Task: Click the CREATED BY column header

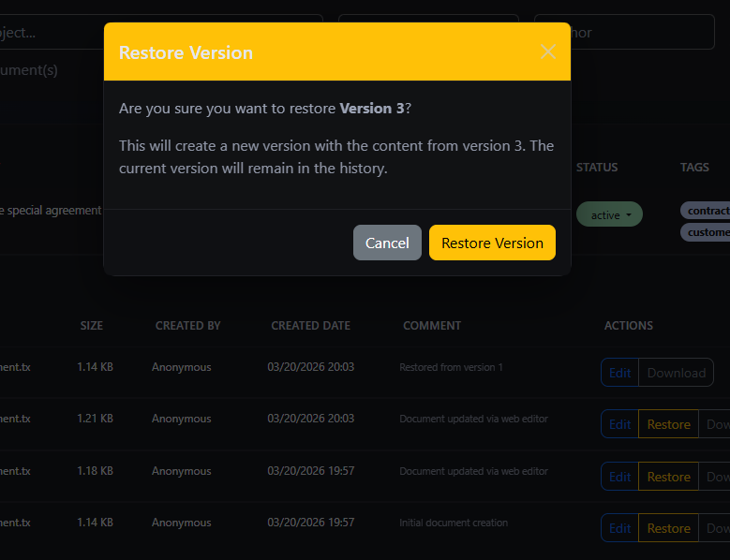Action: point(188,326)
